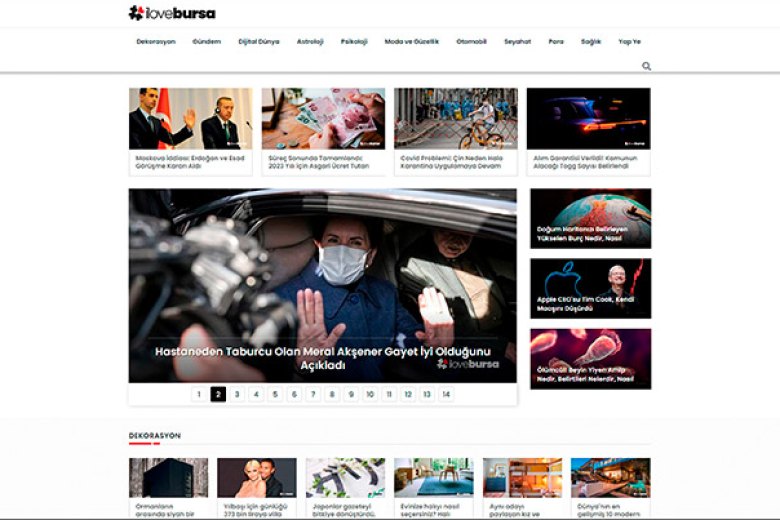Select the active slider page 2
The height and width of the screenshot is (520, 780).
pos(218,394)
